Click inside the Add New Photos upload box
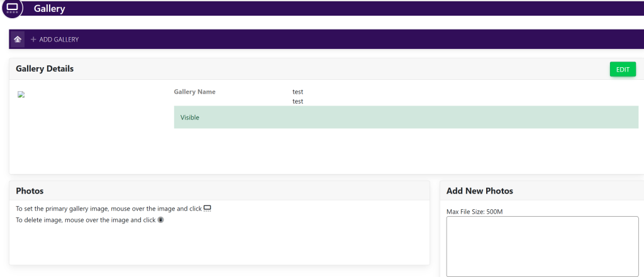Screen dimensions: 644x277 542,246
